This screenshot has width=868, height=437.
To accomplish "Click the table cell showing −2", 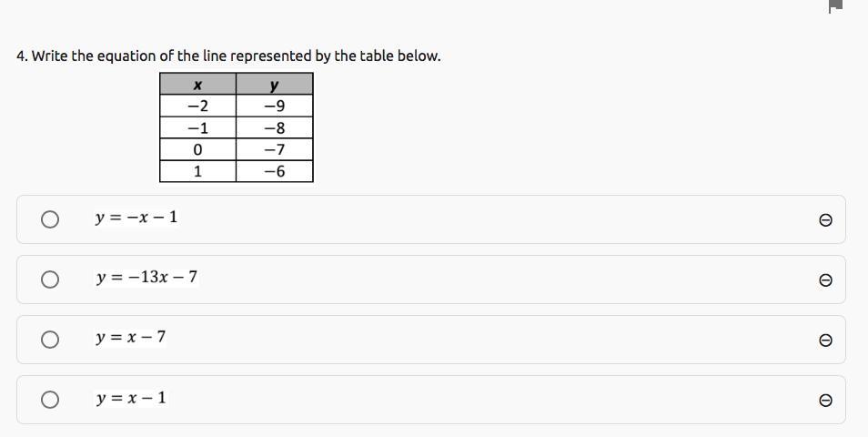I will [197, 106].
